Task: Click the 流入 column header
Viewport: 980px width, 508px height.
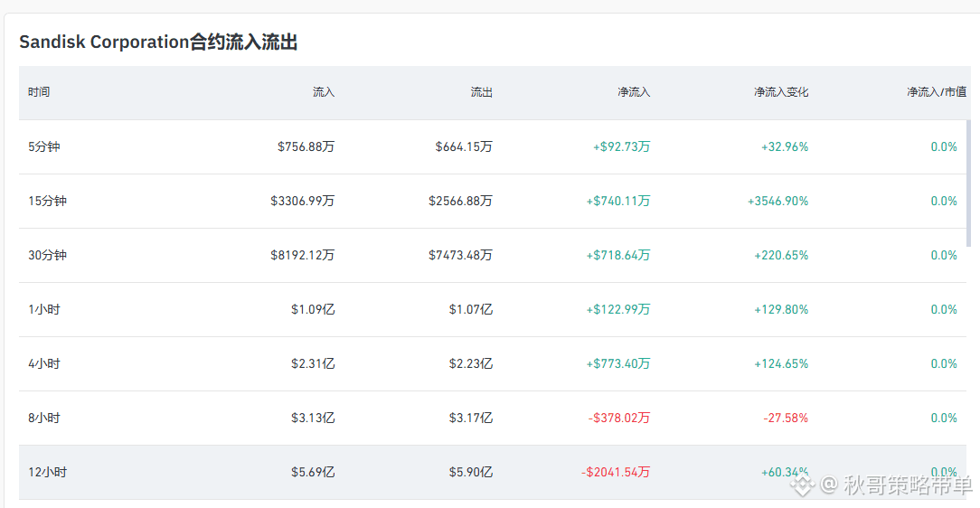Action: [324, 92]
